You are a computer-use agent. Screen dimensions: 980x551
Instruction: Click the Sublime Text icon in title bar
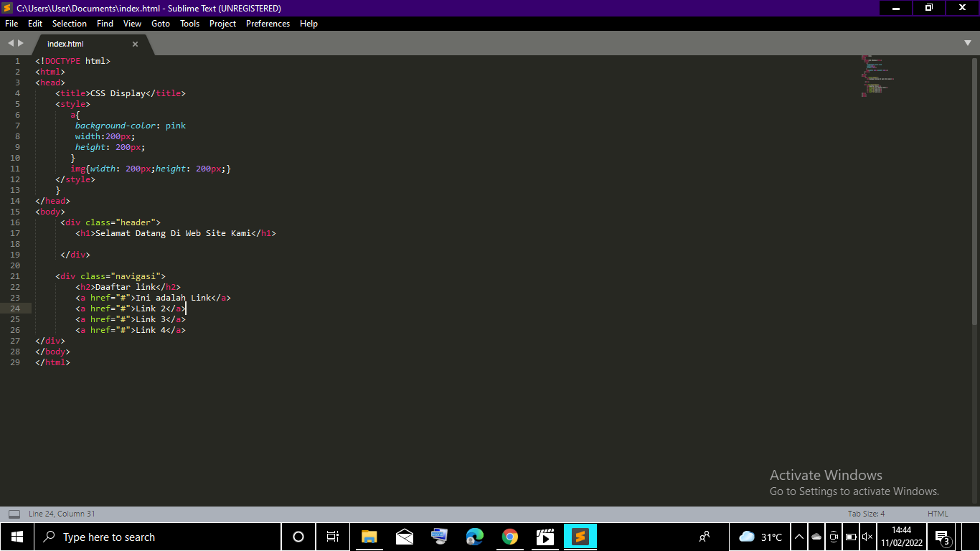tap(8, 9)
